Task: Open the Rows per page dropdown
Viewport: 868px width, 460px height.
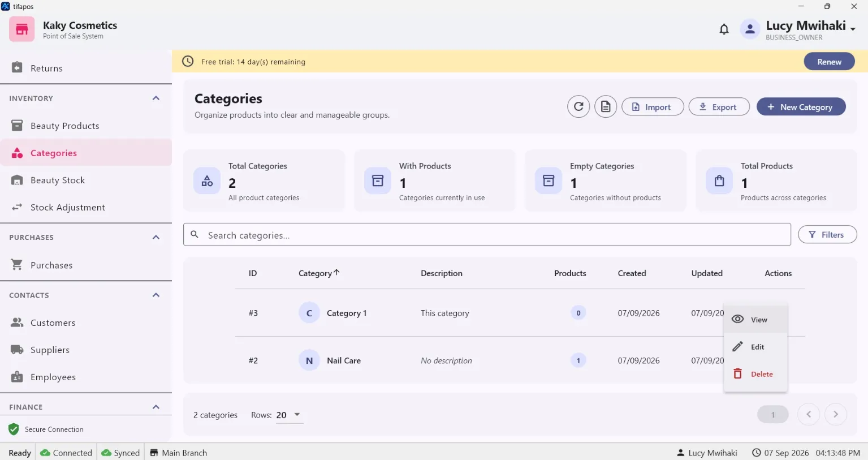Action: (x=290, y=415)
